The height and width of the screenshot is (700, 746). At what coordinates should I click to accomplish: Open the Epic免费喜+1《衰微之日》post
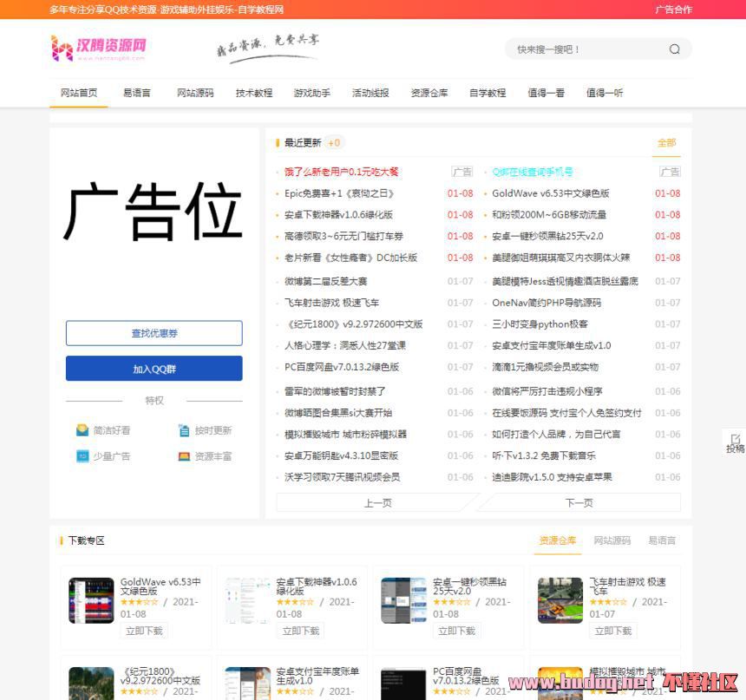339,193
